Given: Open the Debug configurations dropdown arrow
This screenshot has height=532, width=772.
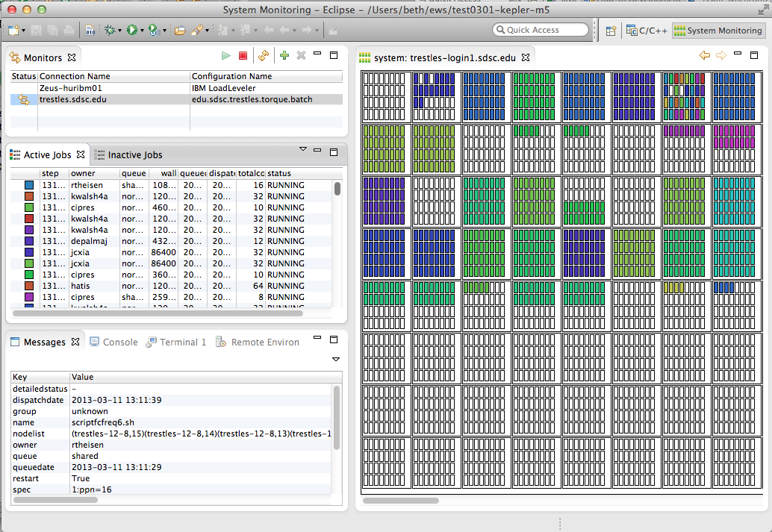Looking at the screenshot, I should click(x=119, y=31).
